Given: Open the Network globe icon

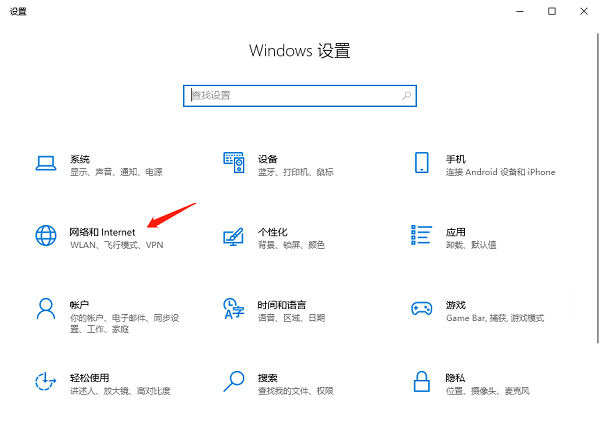Looking at the screenshot, I should click(46, 235).
